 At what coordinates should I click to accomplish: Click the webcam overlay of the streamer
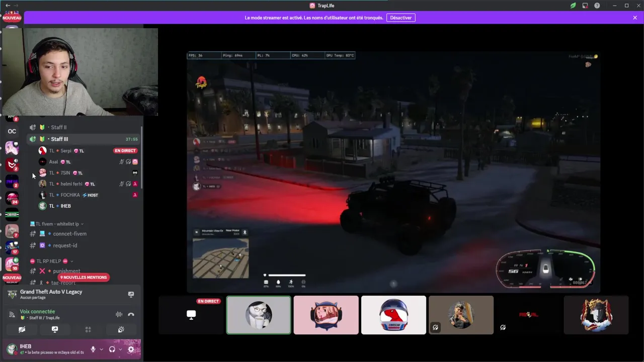tap(80, 72)
